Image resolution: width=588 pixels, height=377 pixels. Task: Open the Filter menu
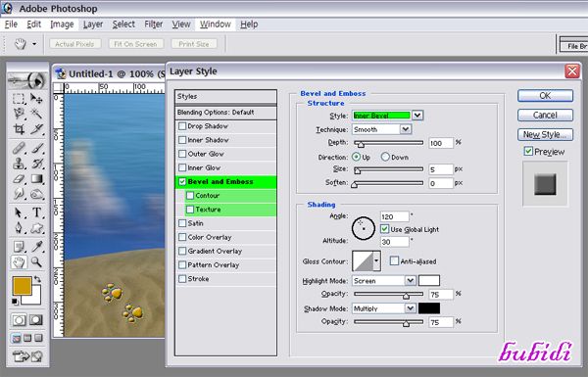pyautogui.click(x=154, y=24)
